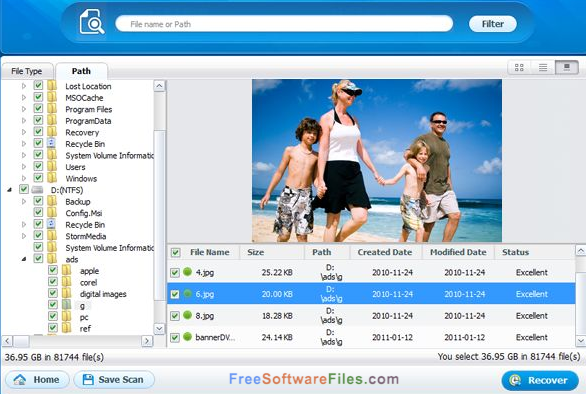Click the file search magnifier icon
Image resolution: width=586 pixels, height=394 pixels.
pyautogui.click(x=92, y=22)
